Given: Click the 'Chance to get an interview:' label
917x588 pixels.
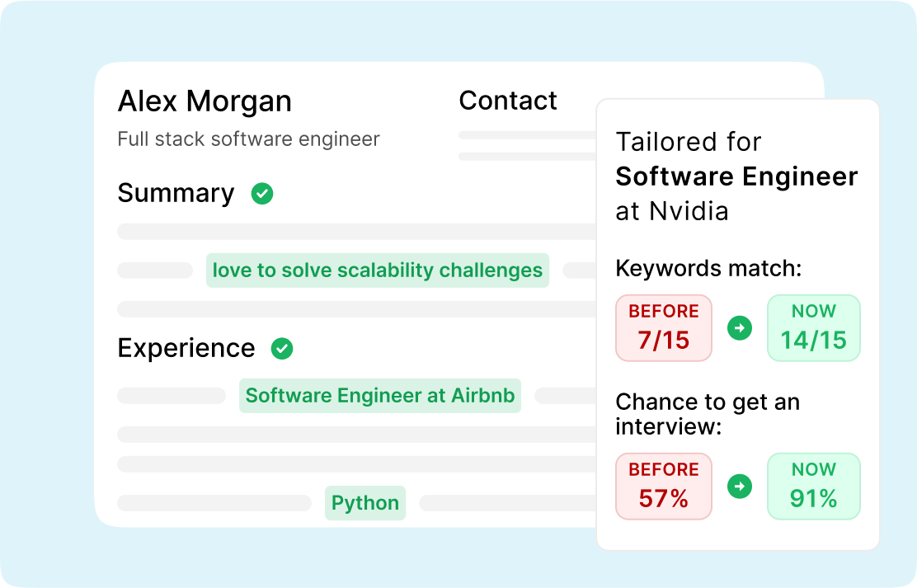Looking at the screenshot, I should click(708, 414).
